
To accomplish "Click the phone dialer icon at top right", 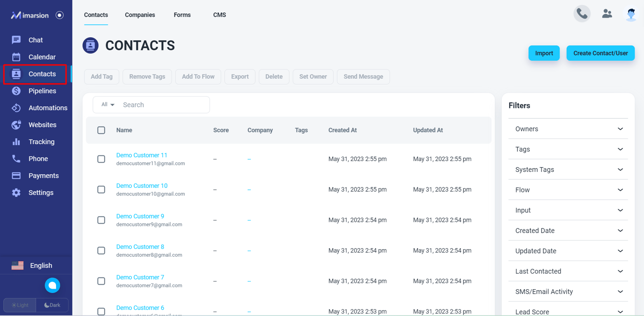I will (582, 14).
